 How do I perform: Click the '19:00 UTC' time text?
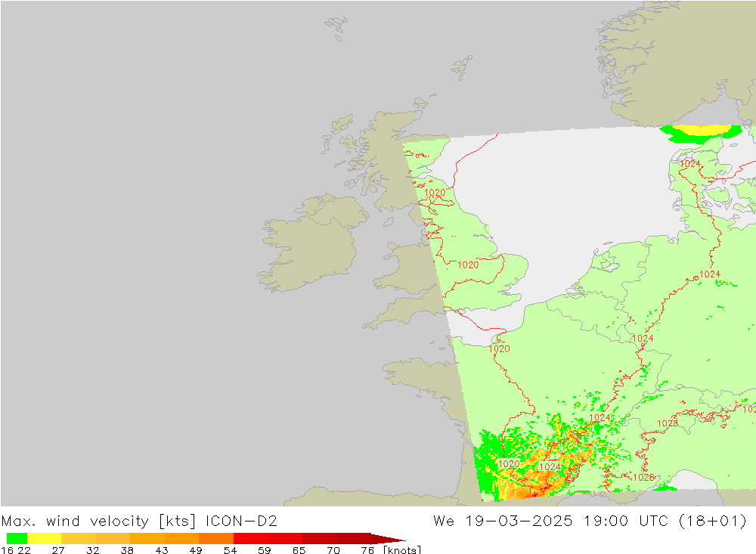point(625,522)
